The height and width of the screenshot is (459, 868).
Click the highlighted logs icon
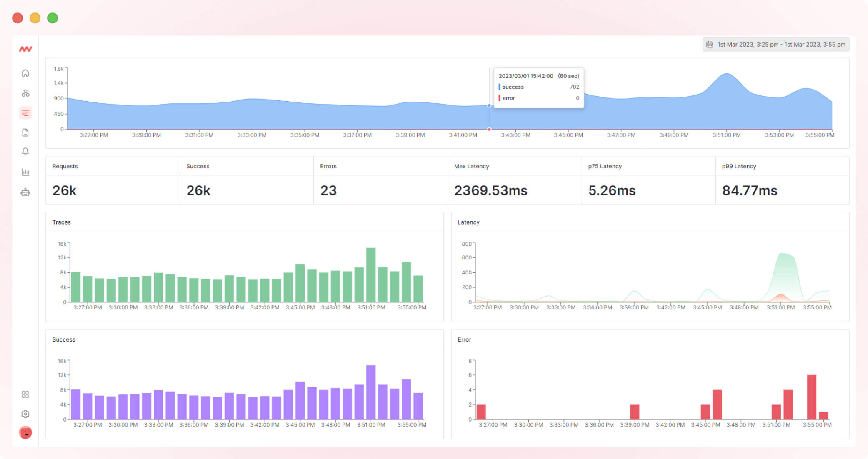[25, 112]
